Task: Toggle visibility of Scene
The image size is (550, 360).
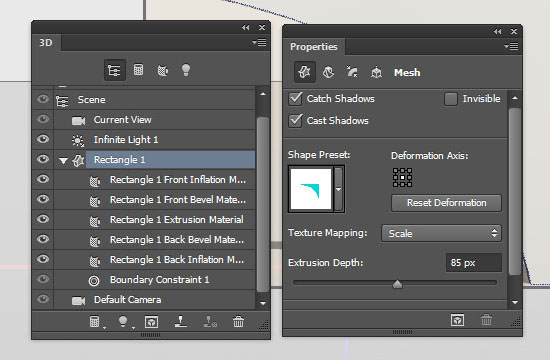Action: click(x=43, y=99)
